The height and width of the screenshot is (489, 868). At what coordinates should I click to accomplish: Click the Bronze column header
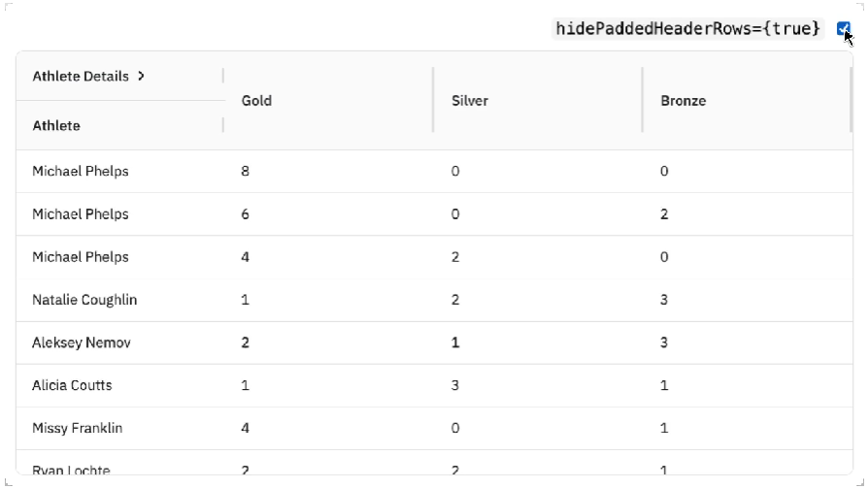coord(683,100)
